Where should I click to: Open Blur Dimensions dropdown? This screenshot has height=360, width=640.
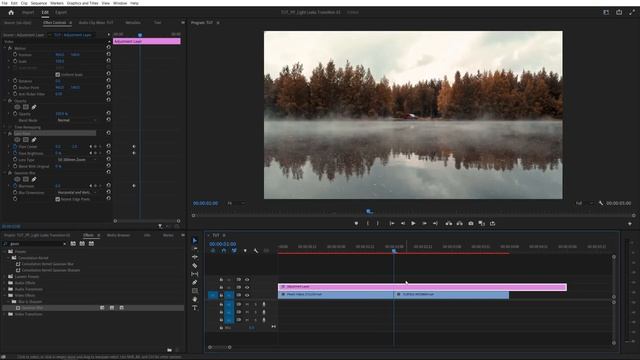(77, 192)
